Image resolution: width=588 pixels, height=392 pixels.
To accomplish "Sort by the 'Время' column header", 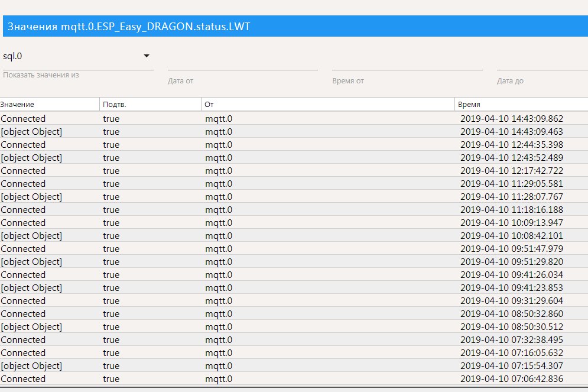I will pyautogui.click(x=521, y=104).
